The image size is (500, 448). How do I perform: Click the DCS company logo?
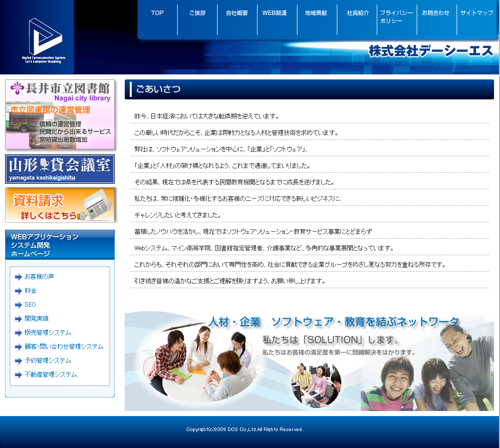point(45,39)
